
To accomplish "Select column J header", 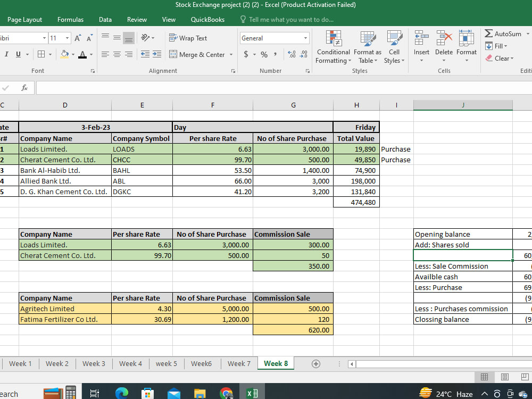I will (x=463, y=105).
